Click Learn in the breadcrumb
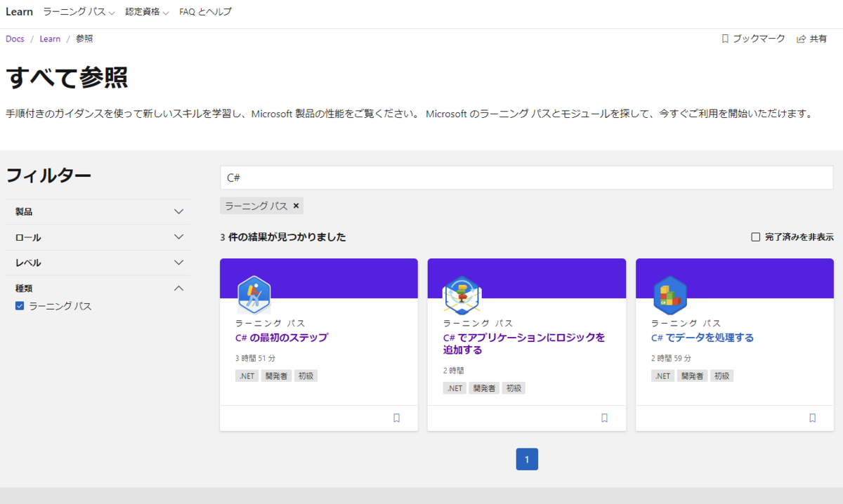The height and width of the screenshot is (504, 843). click(x=50, y=39)
